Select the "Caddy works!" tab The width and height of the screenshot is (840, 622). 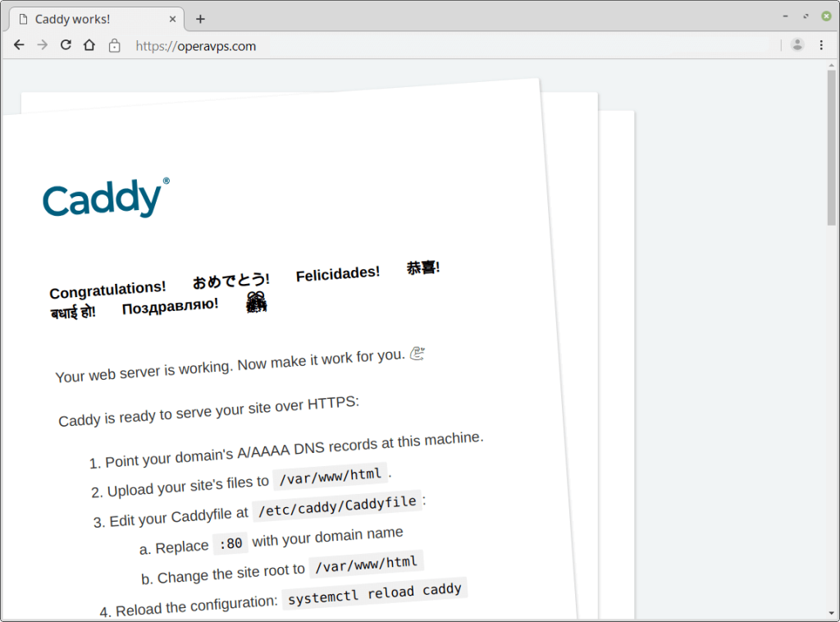coord(90,19)
